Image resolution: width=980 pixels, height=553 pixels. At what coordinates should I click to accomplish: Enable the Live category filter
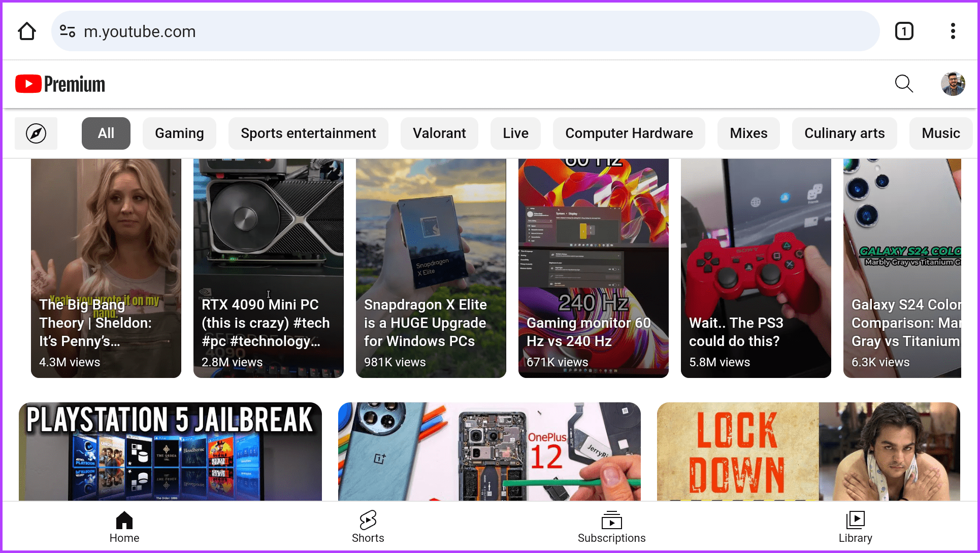[515, 133]
